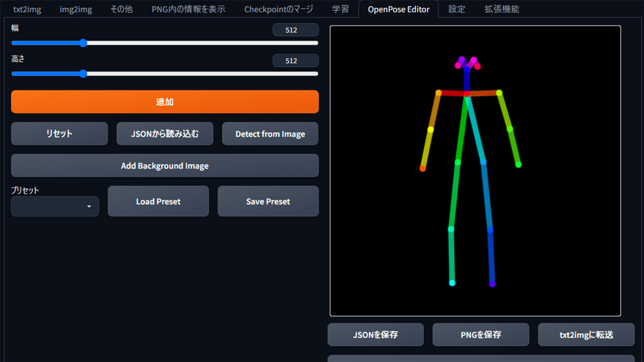Click the PNGを保存 button
The image size is (644, 362).
coord(481,335)
